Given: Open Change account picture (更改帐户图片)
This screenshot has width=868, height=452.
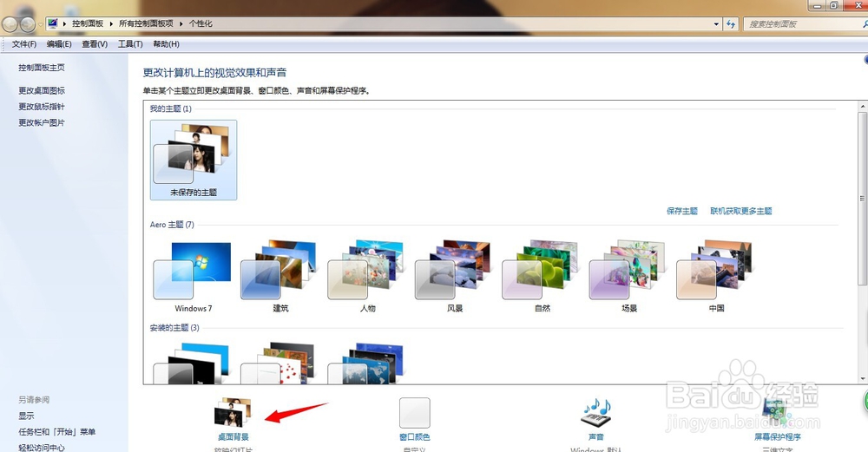Looking at the screenshot, I should point(42,122).
